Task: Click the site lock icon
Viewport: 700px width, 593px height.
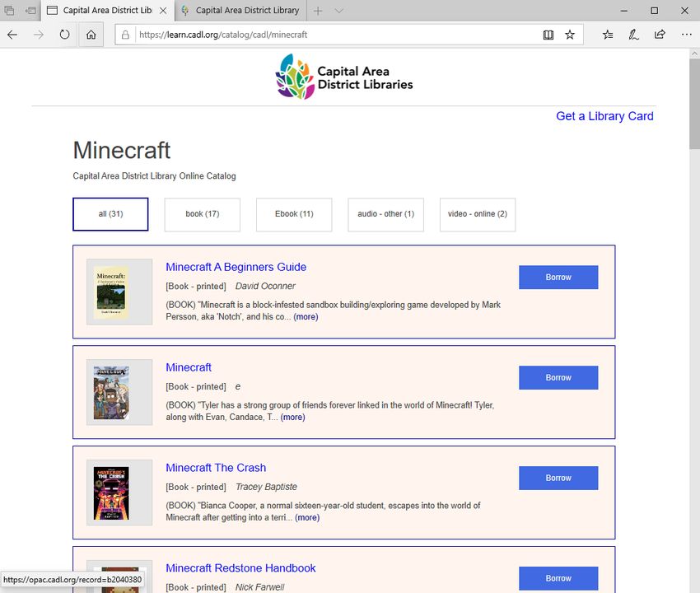Action: (x=125, y=35)
